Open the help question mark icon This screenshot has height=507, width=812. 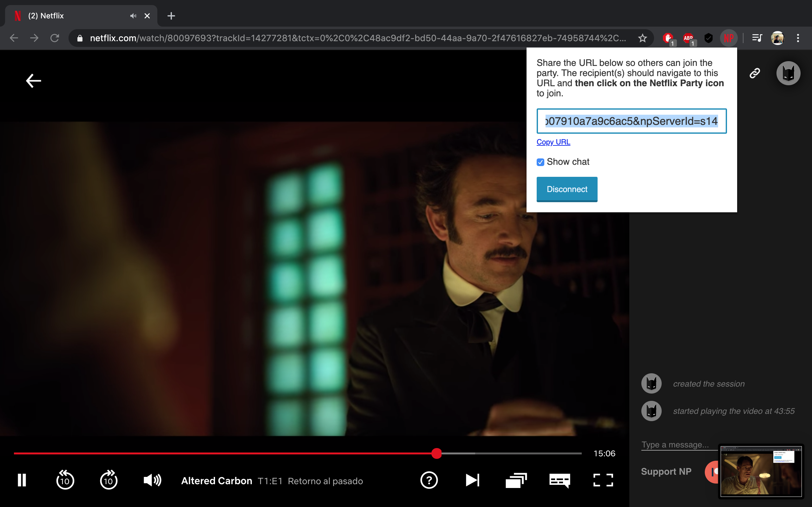pos(429,480)
